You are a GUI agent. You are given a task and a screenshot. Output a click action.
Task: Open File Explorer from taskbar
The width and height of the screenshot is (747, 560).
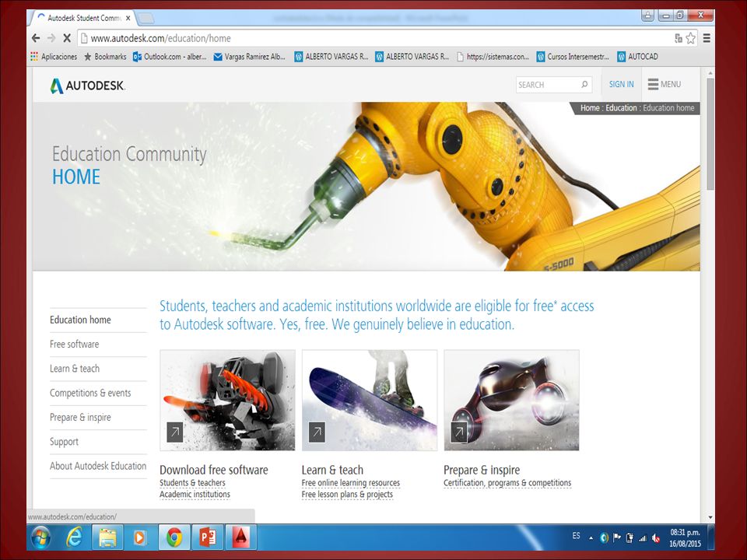coord(107,537)
